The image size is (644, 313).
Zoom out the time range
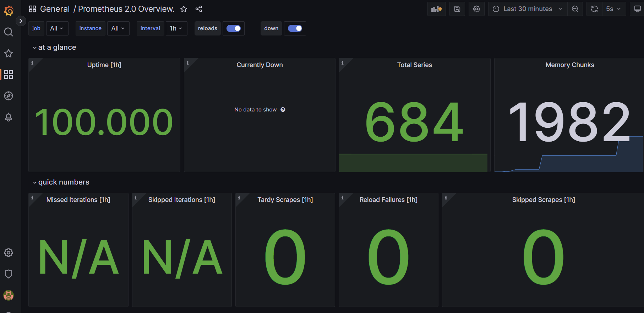[x=575, y=9]
